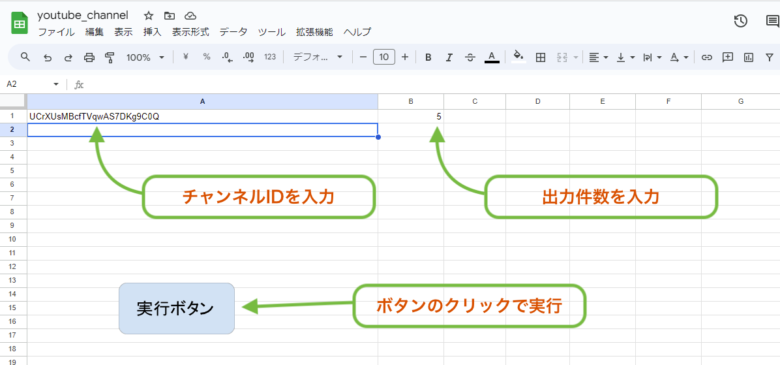The width and height of the screenshot is (780, 365).
Task: Open the 拡張機能 menu
Action: [314, 32]
